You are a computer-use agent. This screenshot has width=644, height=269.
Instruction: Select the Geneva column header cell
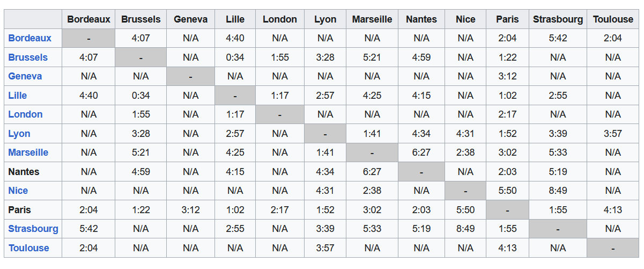point(191,19)
